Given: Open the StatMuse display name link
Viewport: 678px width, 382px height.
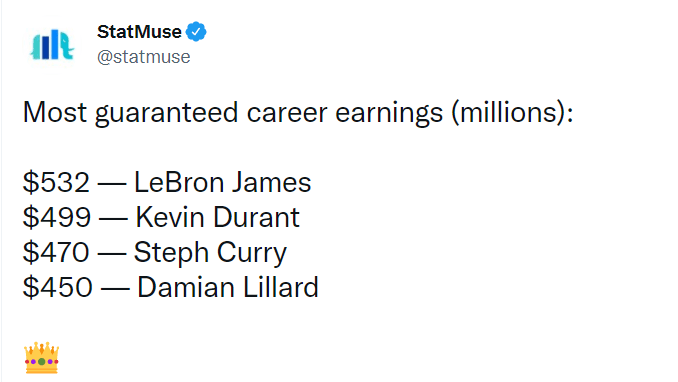Looking at the screenshot, I should tap(139, 32).
